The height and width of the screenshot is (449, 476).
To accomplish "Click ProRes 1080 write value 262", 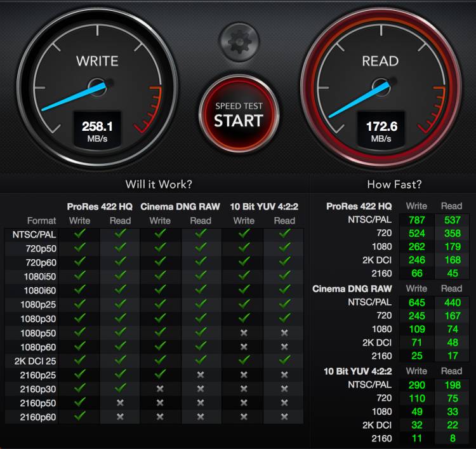I will click(417, 246).
